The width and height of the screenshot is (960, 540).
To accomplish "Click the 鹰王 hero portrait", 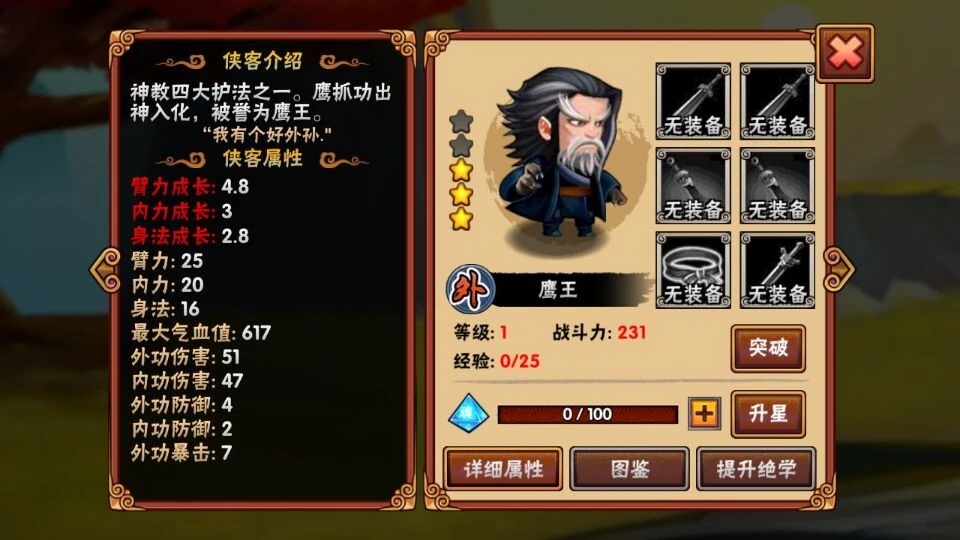I will coord(563,156).
